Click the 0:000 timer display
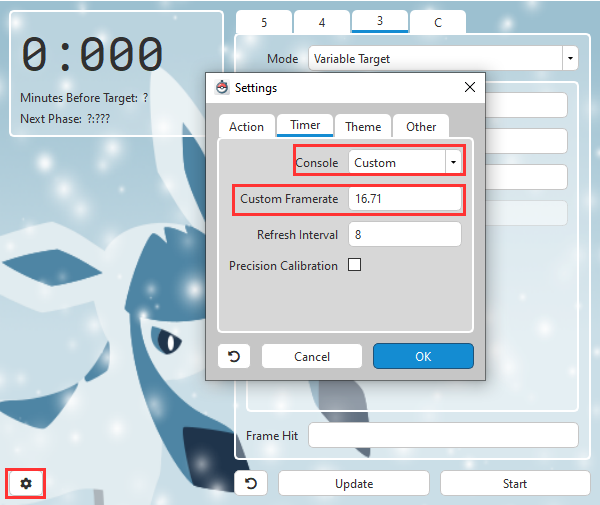 pyautogui.click(x=93, y=54)
